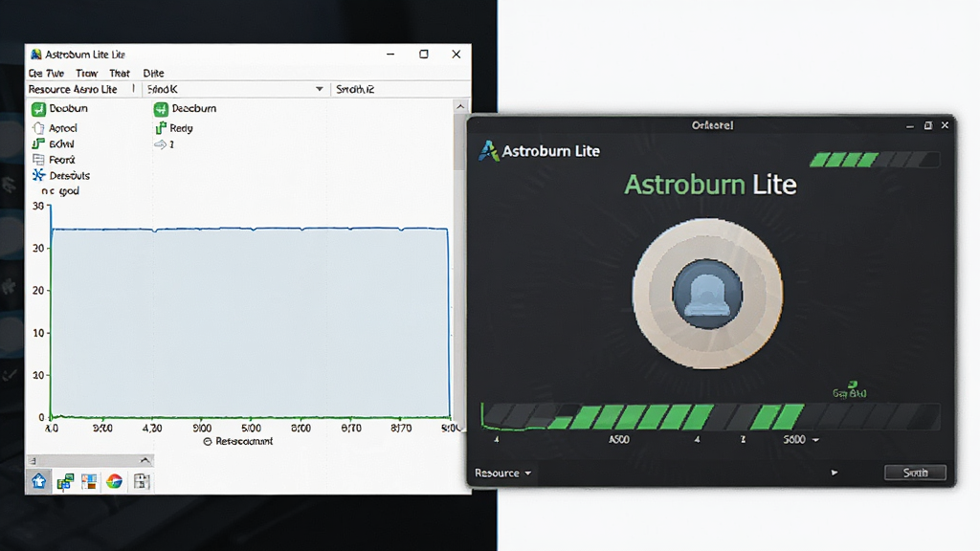This screenshot has height=551, width=980.
Task: Click the Smth button in dark window
Action: (915, 473)
